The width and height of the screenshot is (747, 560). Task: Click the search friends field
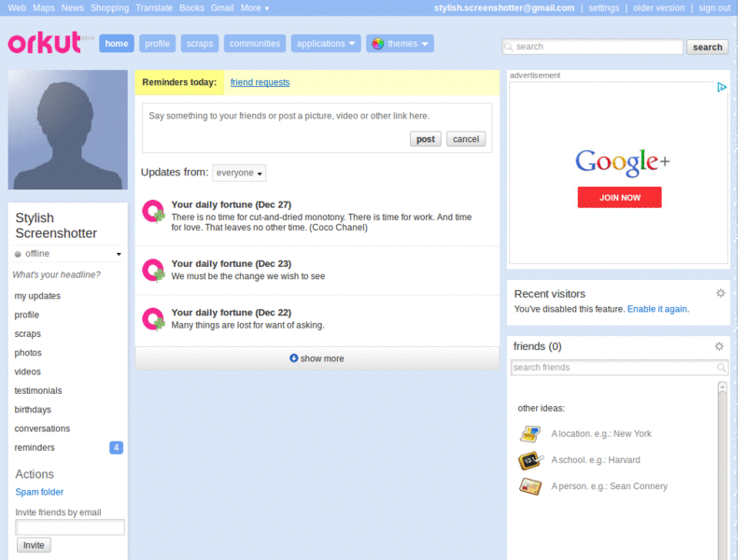tap(619, 367)
